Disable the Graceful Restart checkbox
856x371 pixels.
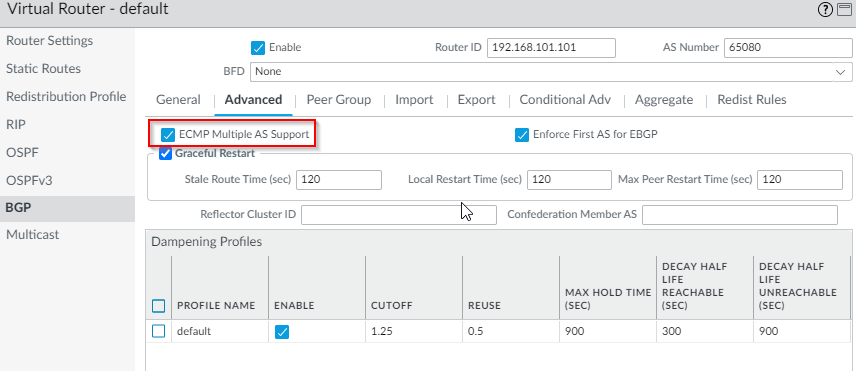165,154
